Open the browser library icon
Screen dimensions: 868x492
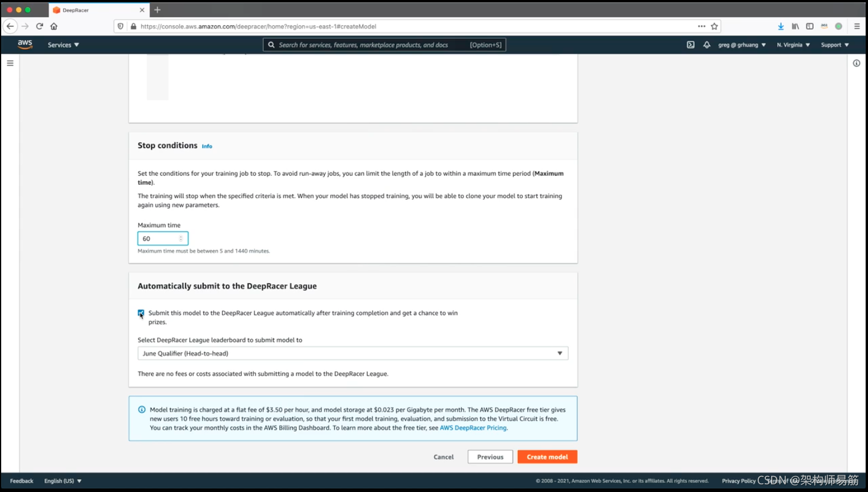[795, 26]
